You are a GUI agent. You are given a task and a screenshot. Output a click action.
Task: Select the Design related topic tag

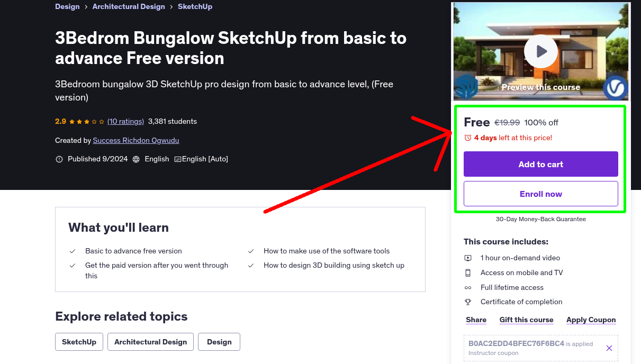[219, 342]
